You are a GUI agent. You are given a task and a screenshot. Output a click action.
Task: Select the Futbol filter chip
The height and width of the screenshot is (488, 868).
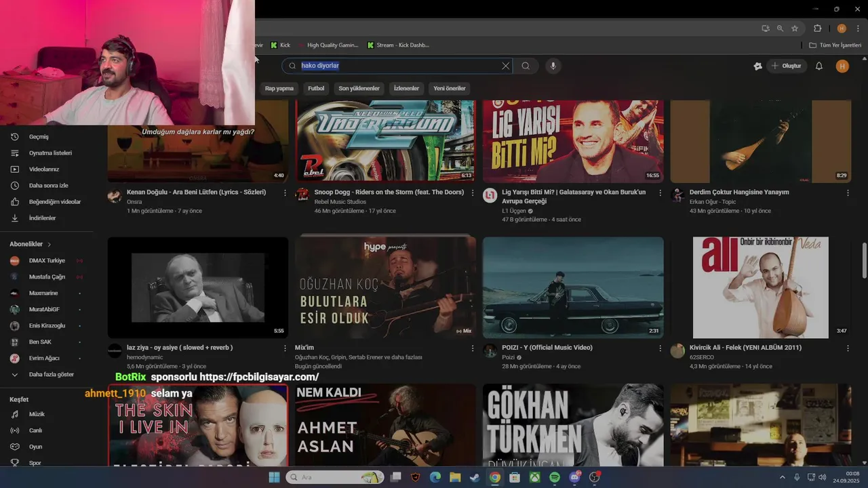pyautogui.click(x=316, y=88)
